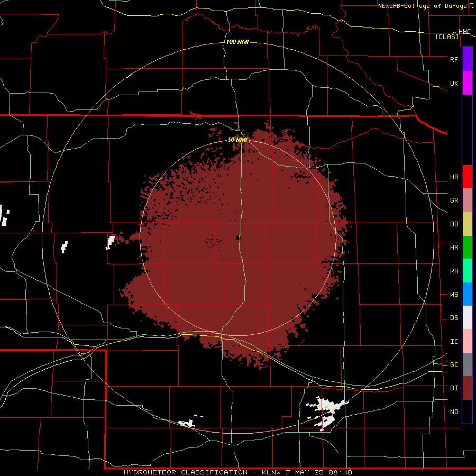Click the DS legend label

click(x=454, y=318)
